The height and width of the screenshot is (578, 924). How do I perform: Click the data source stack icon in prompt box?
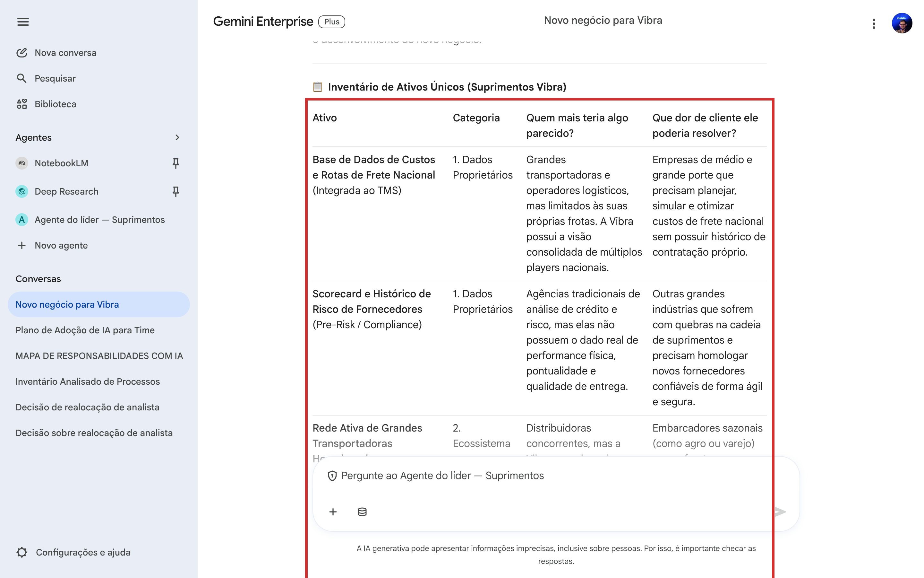coord(362,512)
